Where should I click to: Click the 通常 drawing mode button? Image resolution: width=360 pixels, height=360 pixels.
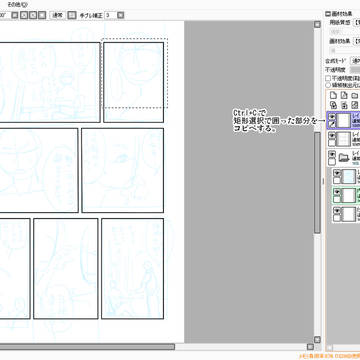click(58, 15)
